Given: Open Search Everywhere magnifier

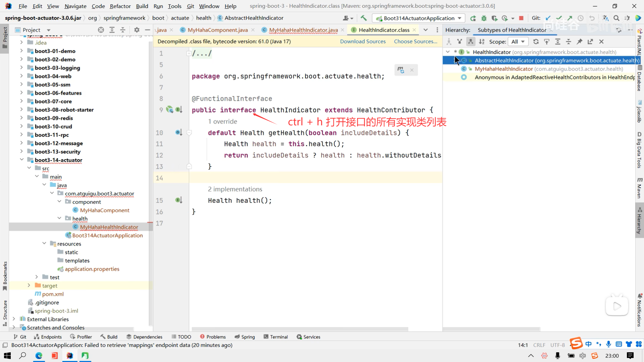Looking at the screenshot, I should coord(616,18).
